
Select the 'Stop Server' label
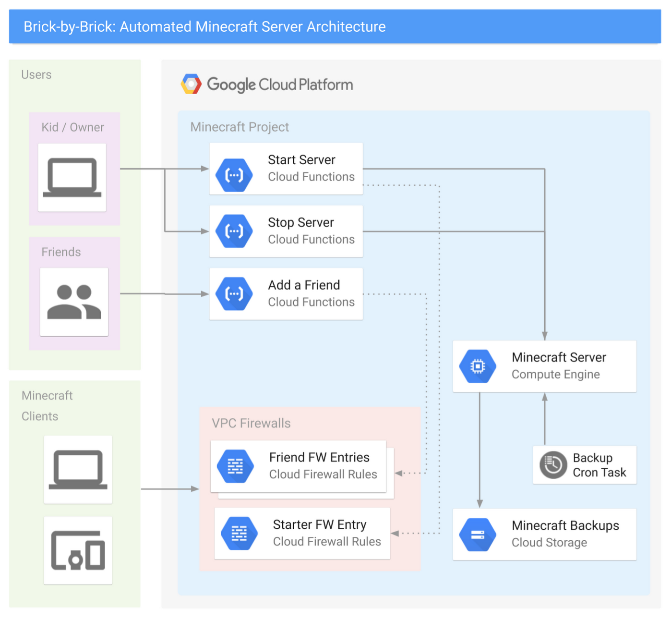coord(301,222)
